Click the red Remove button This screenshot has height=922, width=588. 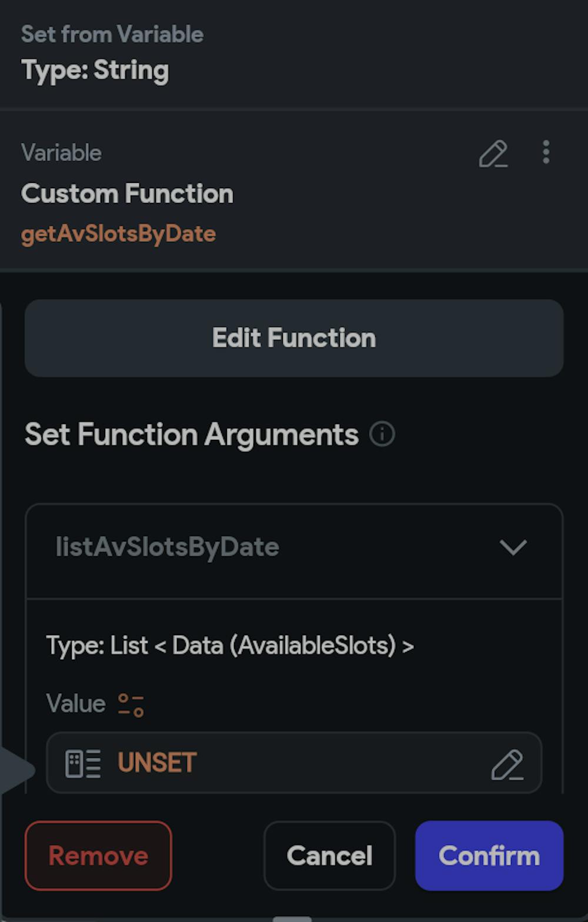tap(98, 856)
